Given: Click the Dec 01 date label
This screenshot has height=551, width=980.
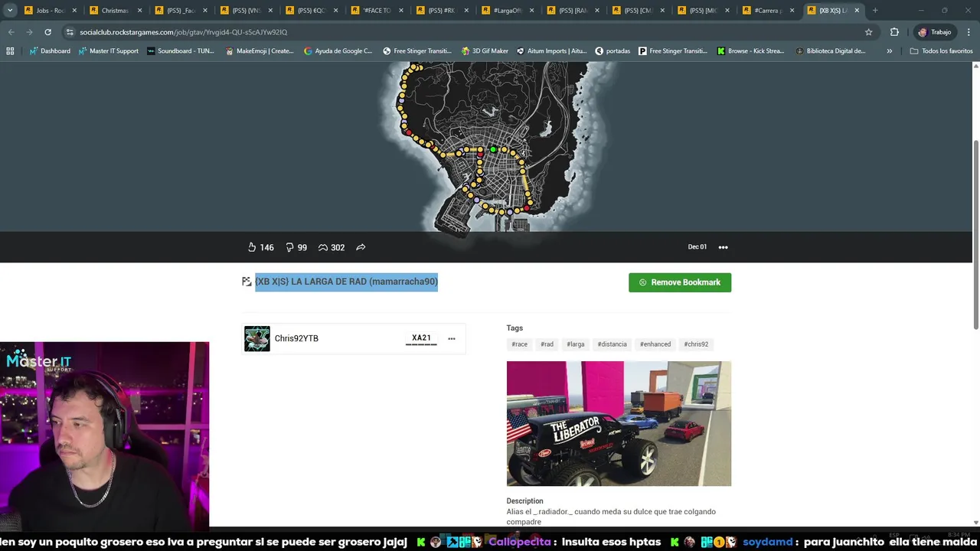Looking at the screenshot, I should pyautogui.click(x=697, y=247).
